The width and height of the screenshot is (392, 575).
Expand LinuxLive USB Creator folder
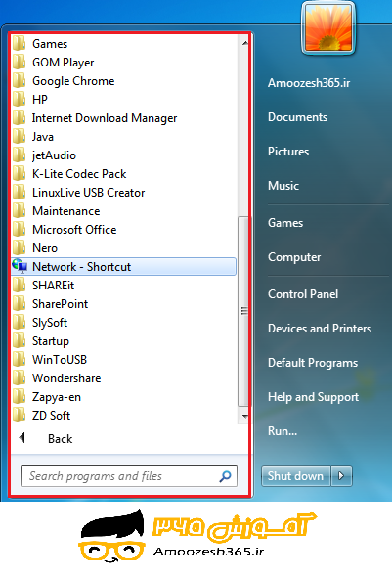point(123,193)
